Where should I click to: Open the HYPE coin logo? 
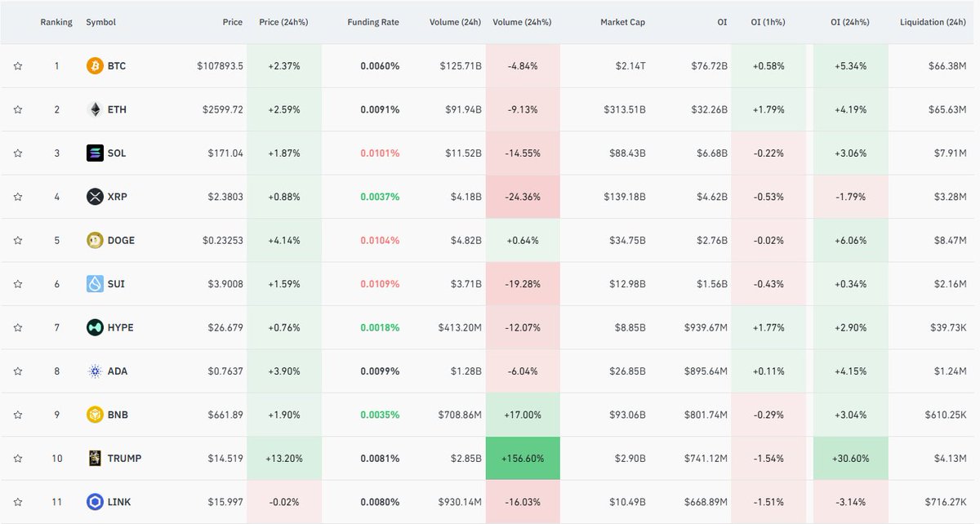coord(95,327)
